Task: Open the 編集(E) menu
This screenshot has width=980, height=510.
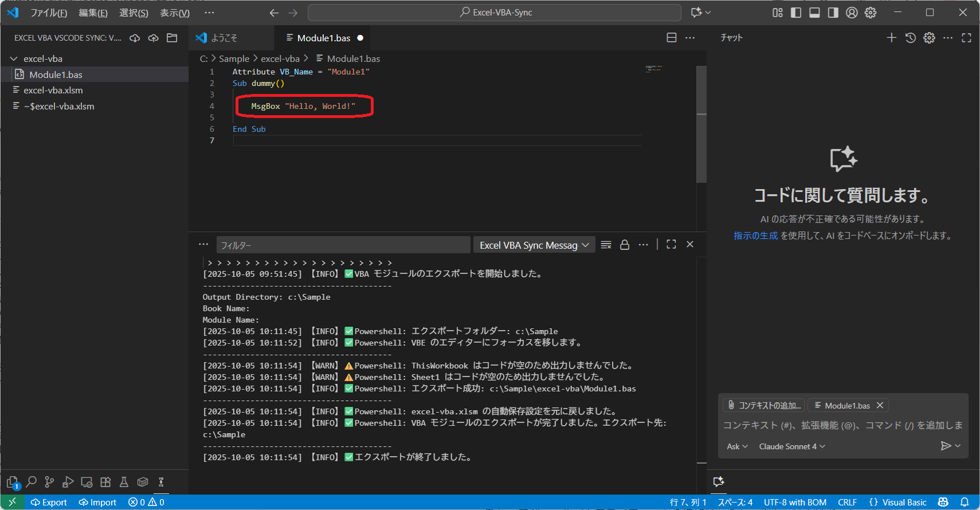Action: pos(93,13)
